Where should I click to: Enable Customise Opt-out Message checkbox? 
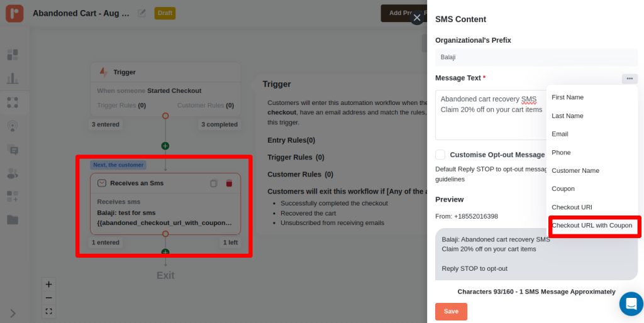pos(440,155)
